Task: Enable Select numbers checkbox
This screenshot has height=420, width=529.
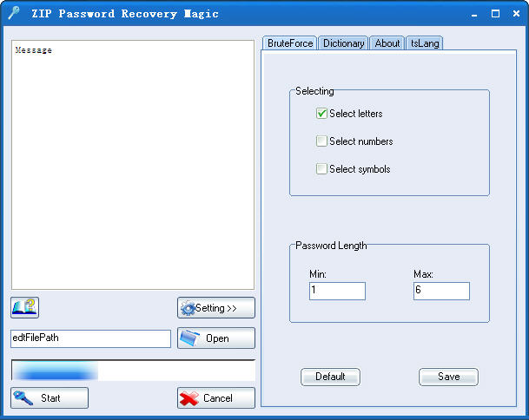Action: (x=321, y=141)
